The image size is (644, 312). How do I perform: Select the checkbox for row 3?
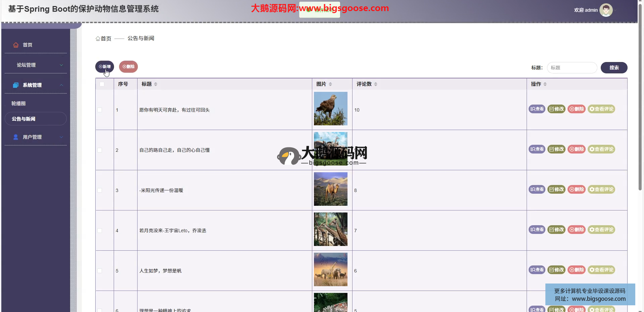click(100, 190)
